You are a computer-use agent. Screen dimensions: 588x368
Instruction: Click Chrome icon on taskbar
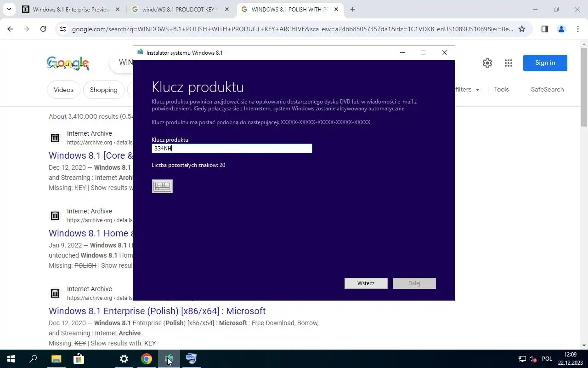[147, 359]
